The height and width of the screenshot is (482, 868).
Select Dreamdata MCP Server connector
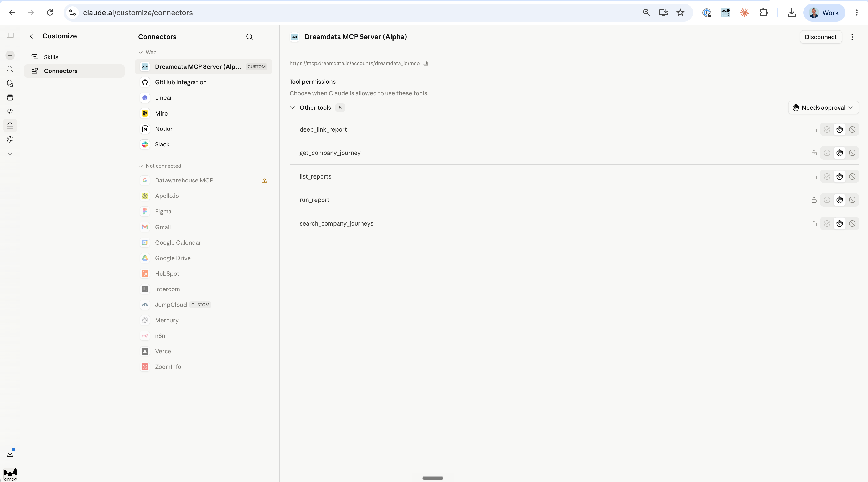(204, 67)
